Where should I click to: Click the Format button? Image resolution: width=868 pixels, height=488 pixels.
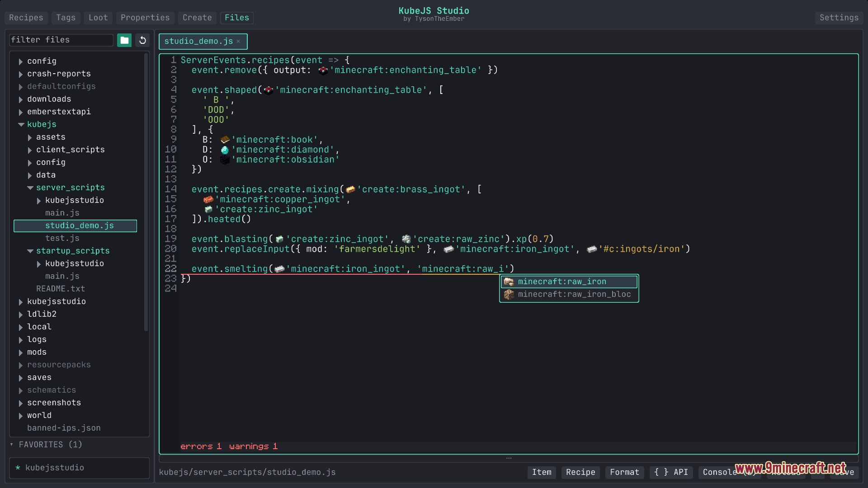(624, 472)
